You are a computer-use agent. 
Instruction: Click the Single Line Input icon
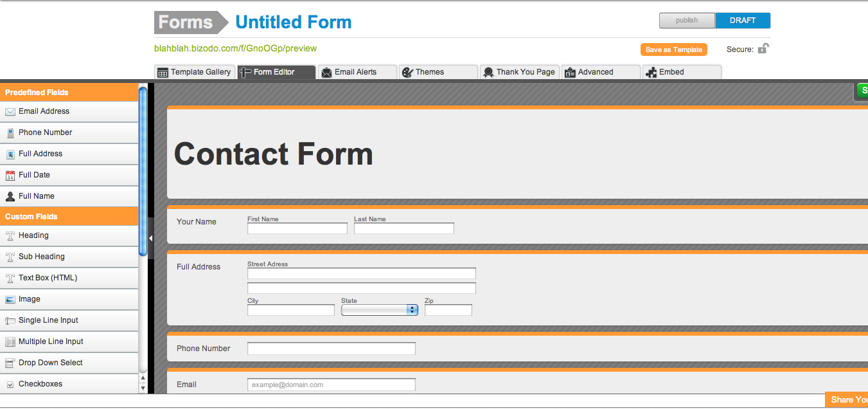pos(10,321)
